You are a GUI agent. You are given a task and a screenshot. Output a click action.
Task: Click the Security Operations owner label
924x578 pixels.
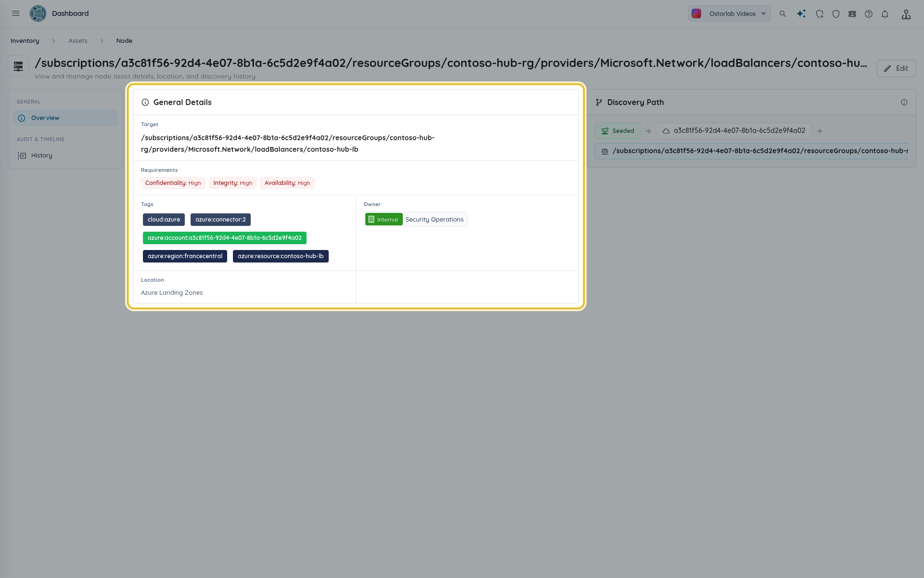coord(435,220)
